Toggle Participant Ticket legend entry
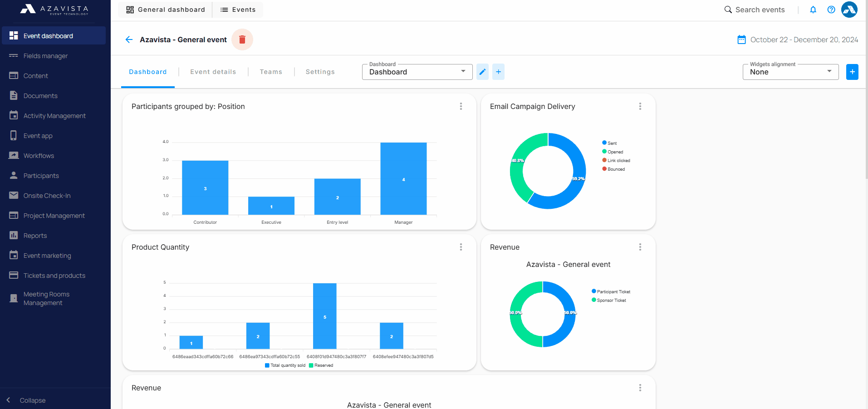Viewport: 868px width, 409px height. pyautogui.click(x=611, y=291)
